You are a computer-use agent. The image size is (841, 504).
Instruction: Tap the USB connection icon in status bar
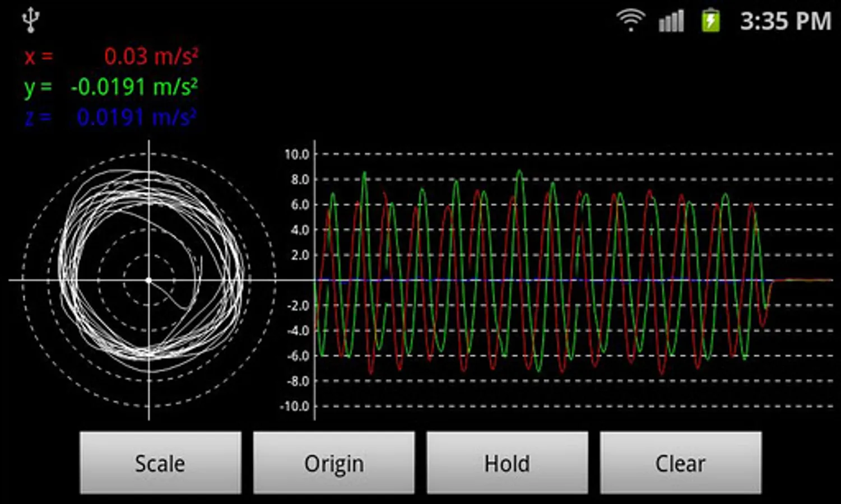[x=30, y=21]
